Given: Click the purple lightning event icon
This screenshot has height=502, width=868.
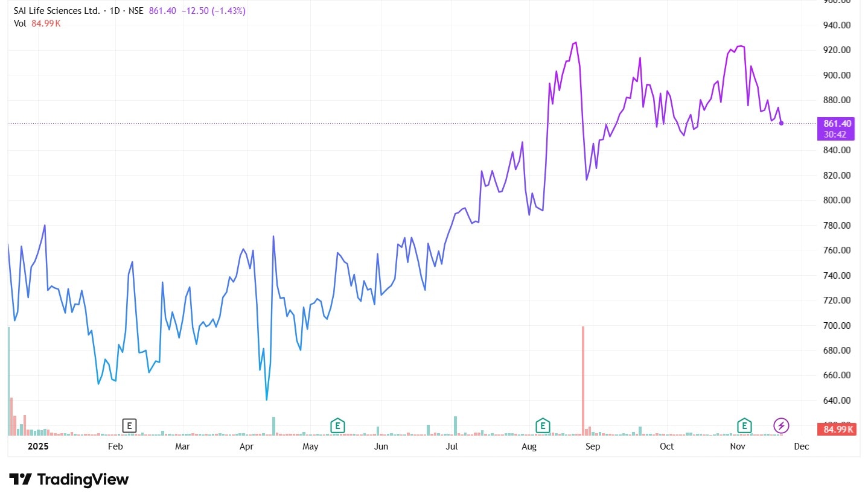Looking at the screenshot, I should point(781,425).
